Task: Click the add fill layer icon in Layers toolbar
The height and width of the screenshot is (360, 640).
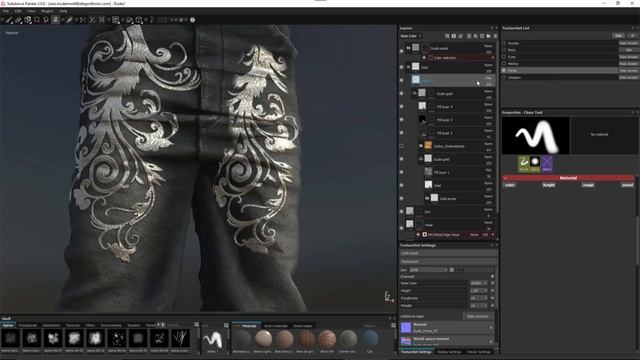Action: point(476,36)
